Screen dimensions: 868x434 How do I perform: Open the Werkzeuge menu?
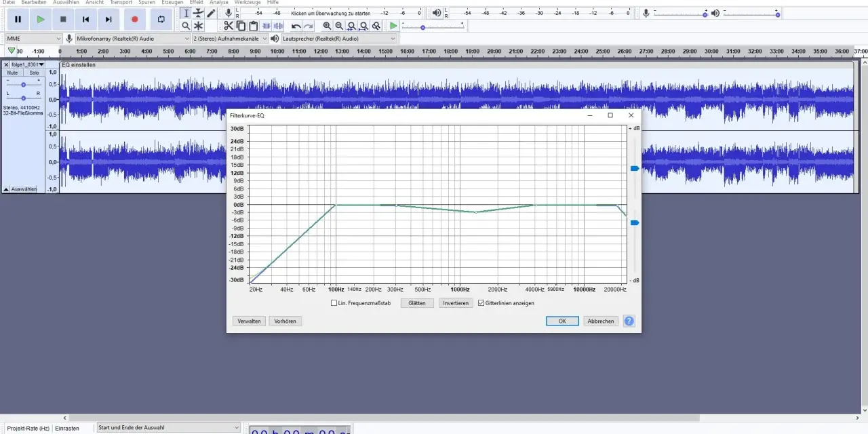click(x=248, y=3)
